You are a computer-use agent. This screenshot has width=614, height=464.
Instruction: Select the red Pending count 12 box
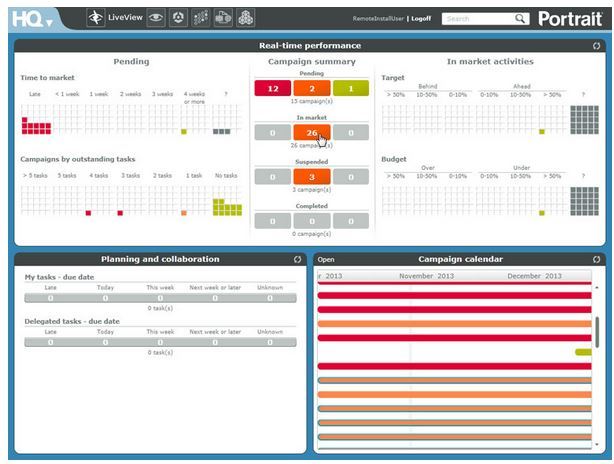[x=272, y=89]
